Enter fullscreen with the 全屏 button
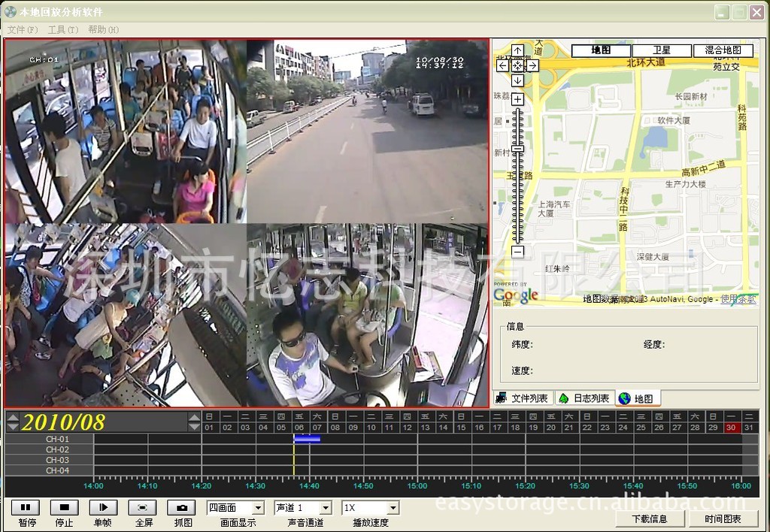 pyautogui.click(x=142, y=507)
